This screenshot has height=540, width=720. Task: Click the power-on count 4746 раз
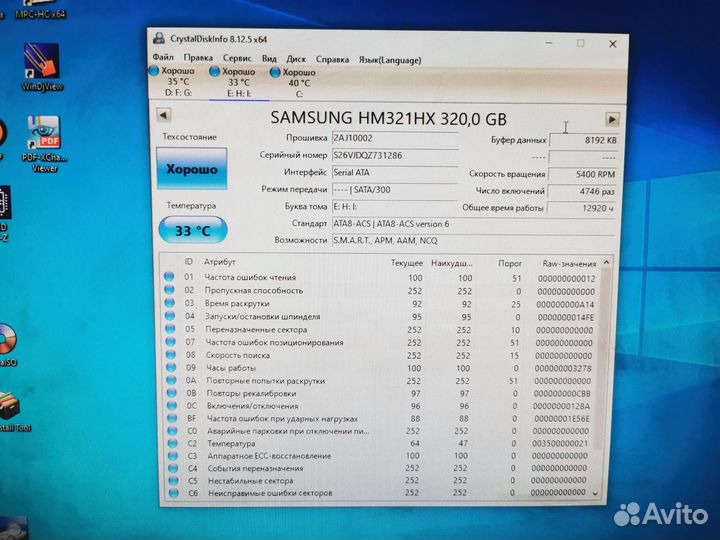click(582, 191)
